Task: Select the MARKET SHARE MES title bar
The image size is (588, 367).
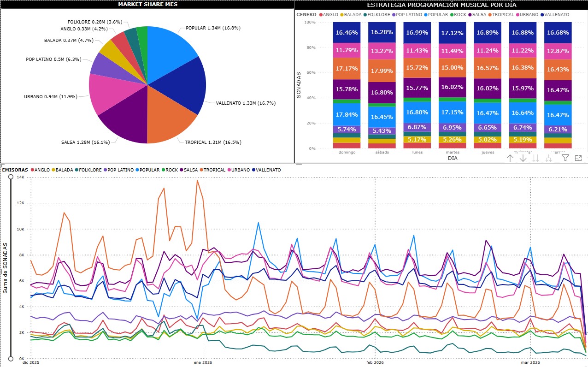Action: coord(147,4)
